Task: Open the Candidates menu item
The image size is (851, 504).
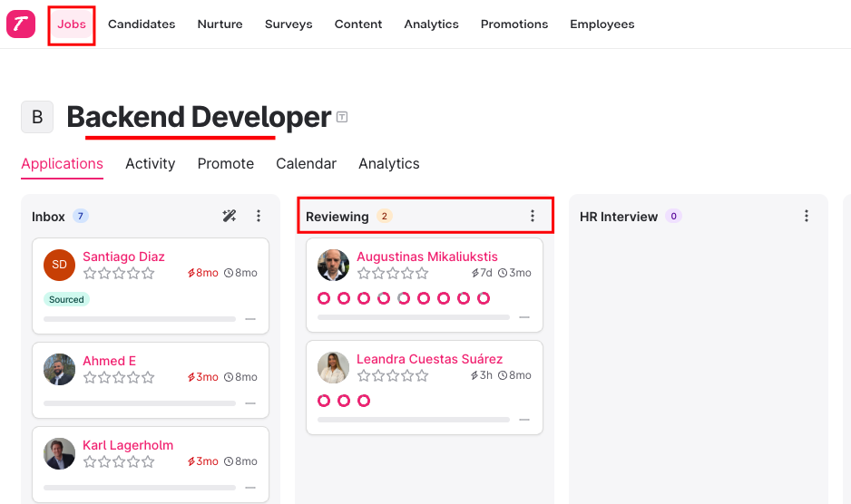Action: [x=142, y=24]
